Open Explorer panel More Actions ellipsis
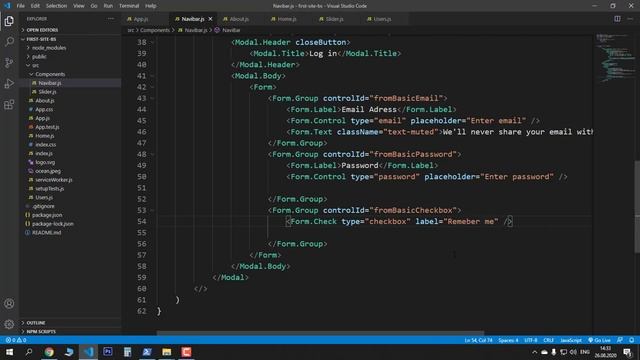Image resolution: width=640 pixels, height=360 pixels. (x=111, y=19)
